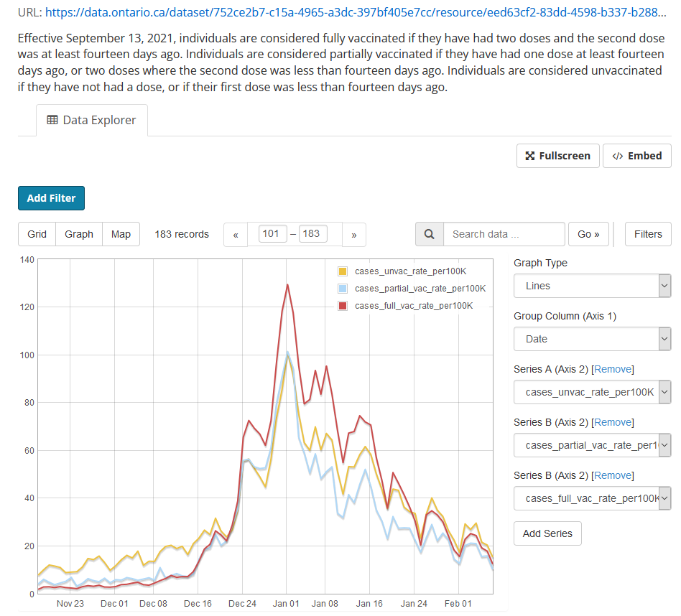Edit the starting record number field 101

coord(273,233)
